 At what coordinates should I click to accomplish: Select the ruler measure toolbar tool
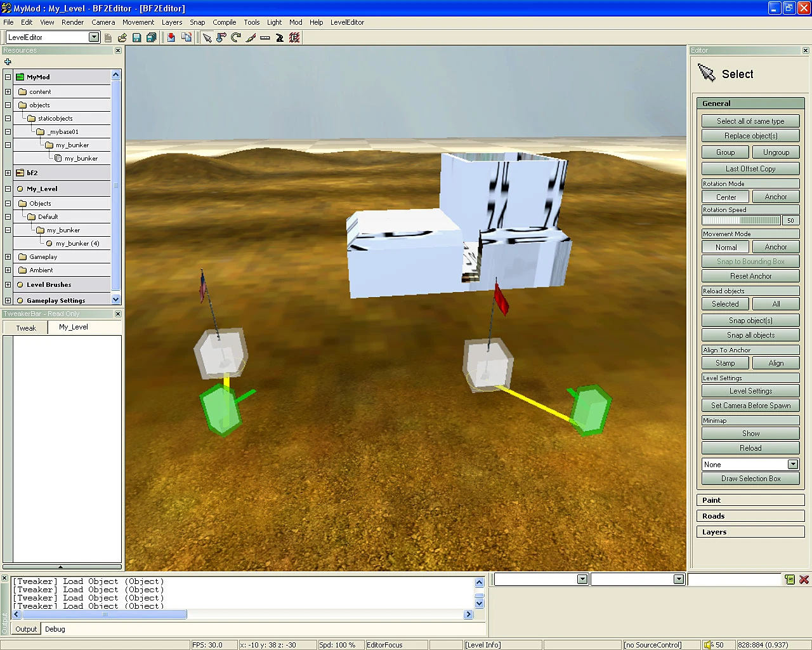coord(265,37)
